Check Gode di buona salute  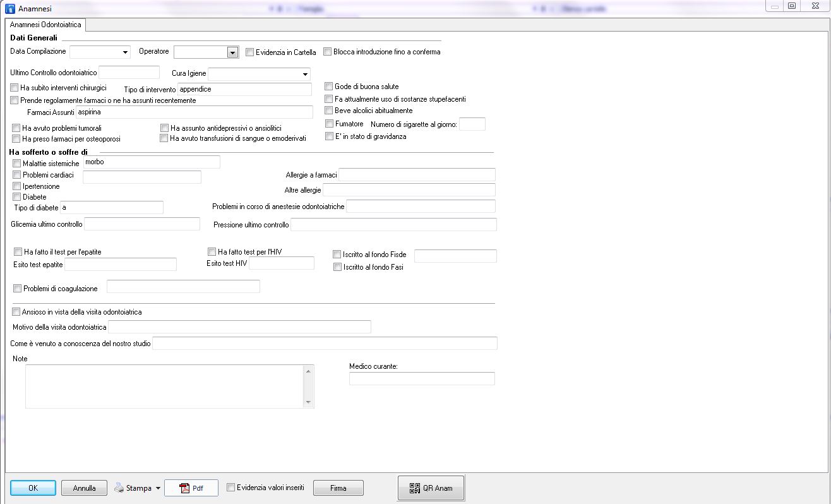click(x=329, y=87)
